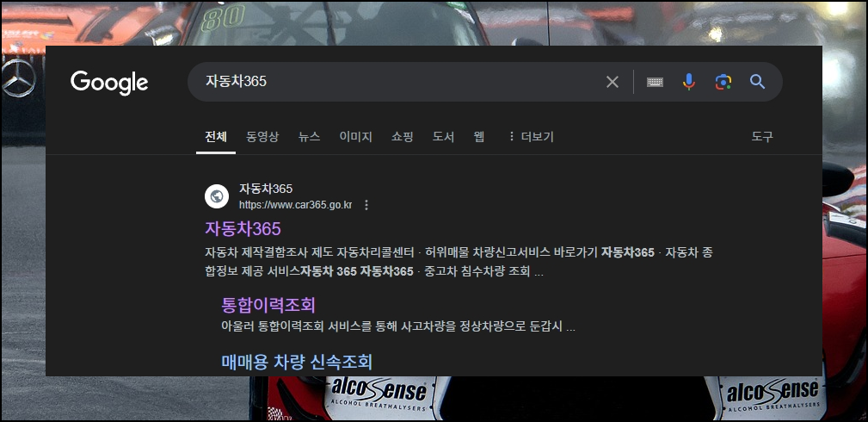Click the globe favicon of the 자동차365 result
The image size is (868, 422).
[217, 196]
